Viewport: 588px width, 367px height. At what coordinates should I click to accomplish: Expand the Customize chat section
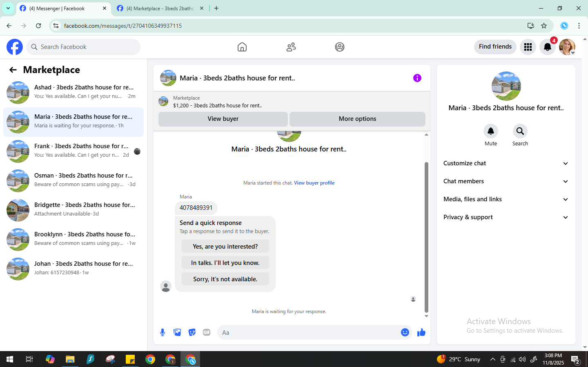pos(506,163)
